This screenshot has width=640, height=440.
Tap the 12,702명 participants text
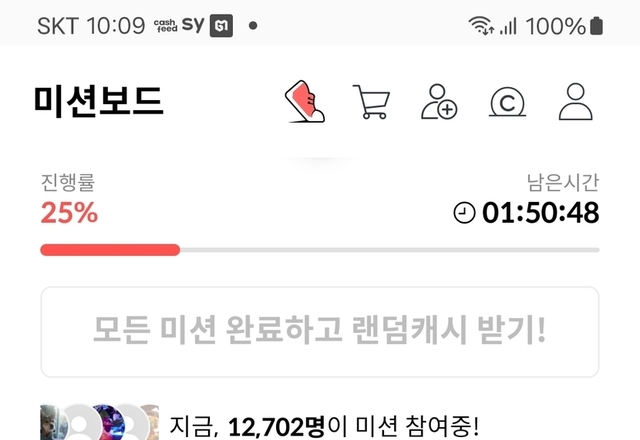pyautogui.click(x=276, y=427)
